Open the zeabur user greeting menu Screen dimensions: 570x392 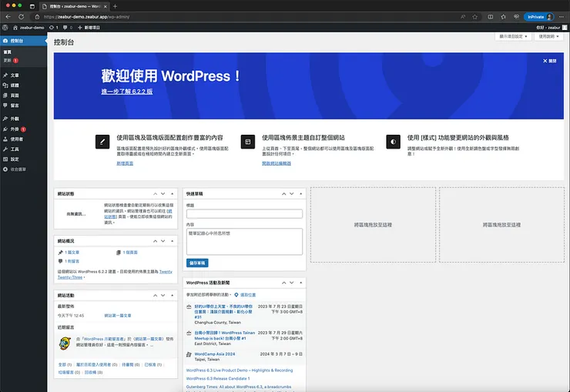[x=551, y=27]
